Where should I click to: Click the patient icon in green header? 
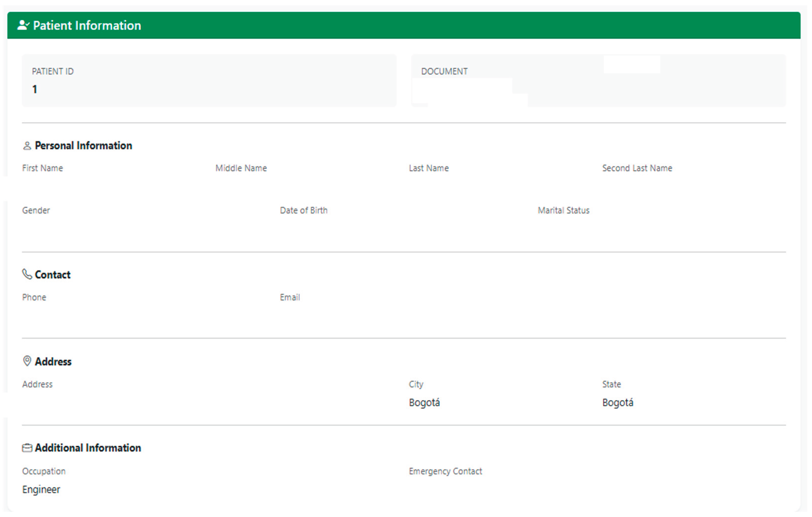[23, 25]
